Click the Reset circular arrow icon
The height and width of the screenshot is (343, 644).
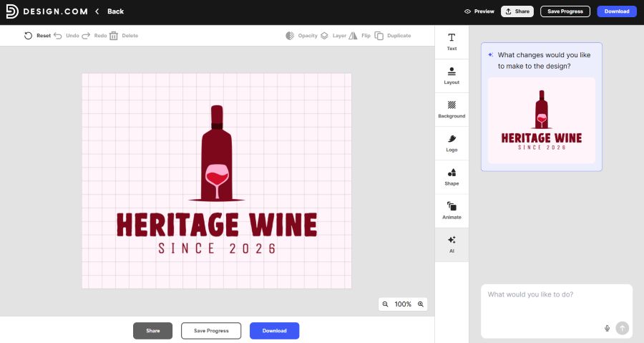tap(28, 36)
